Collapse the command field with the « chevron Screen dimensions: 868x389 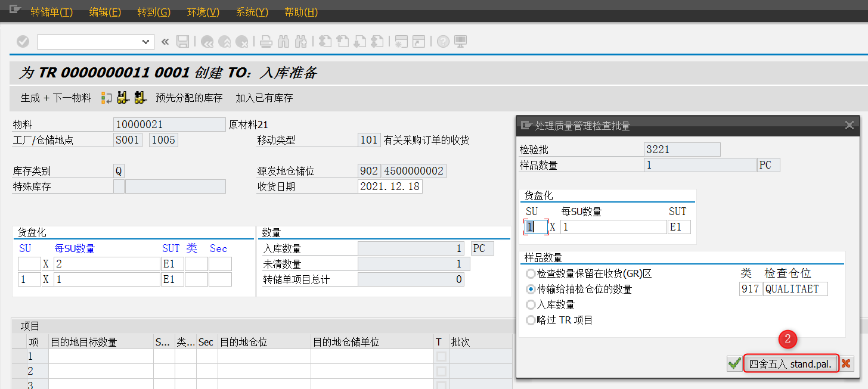click(166, 41)
